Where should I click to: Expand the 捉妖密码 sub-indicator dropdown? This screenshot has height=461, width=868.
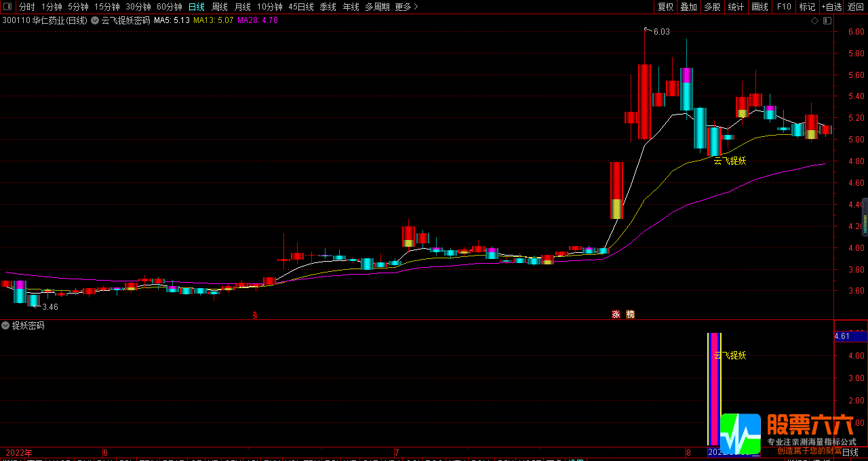[5, 325]
